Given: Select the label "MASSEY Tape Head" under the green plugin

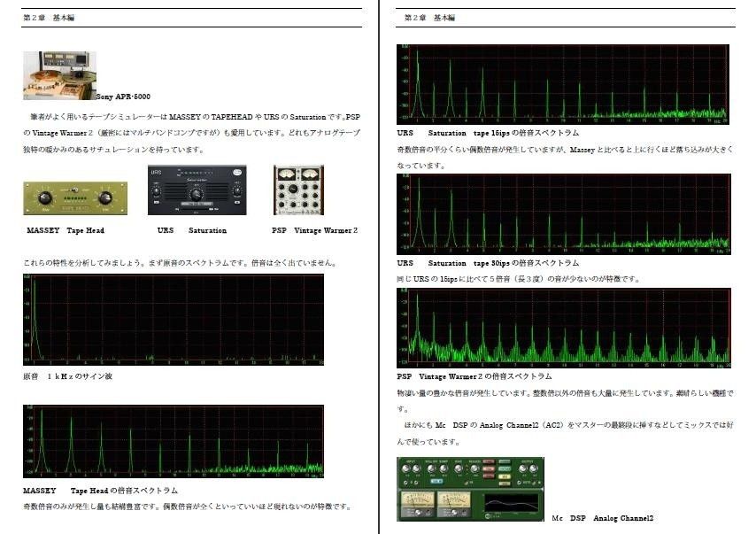Looking at the screenshot, I should [66, 230].
